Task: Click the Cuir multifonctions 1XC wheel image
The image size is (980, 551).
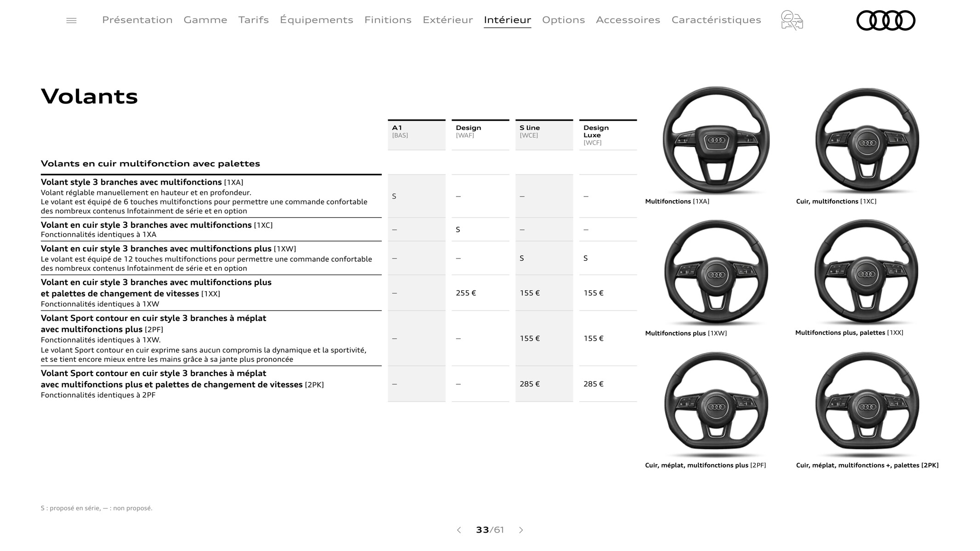Action: 867,141
